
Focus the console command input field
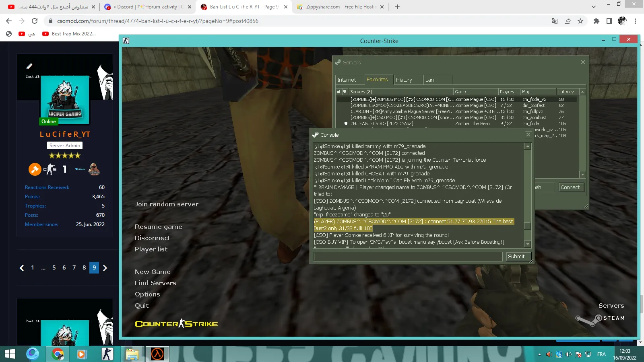click(408, 257)
